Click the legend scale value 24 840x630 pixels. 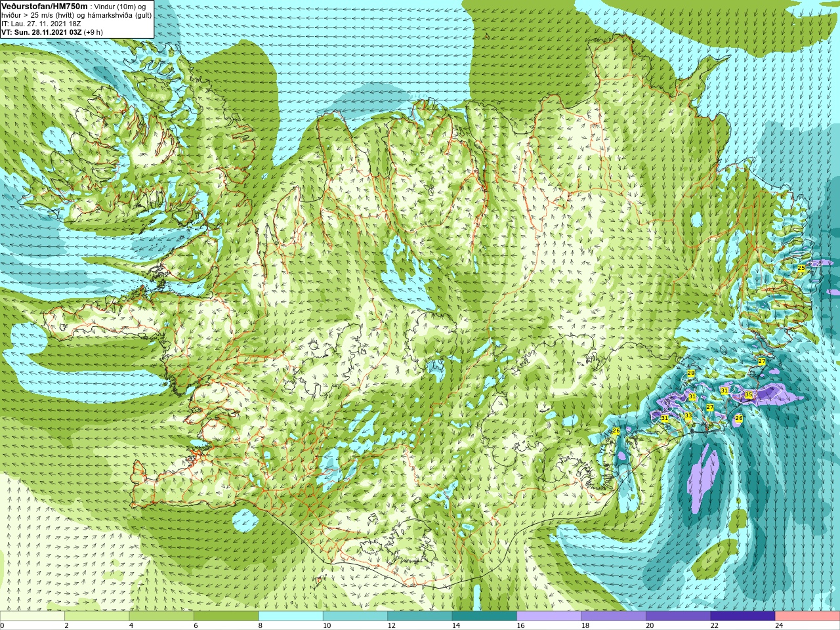pyautogui.click(x=780, y=625)
